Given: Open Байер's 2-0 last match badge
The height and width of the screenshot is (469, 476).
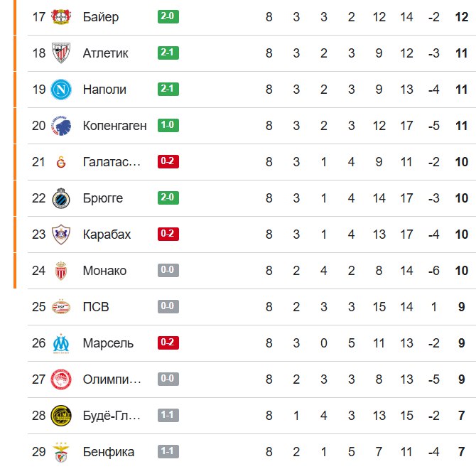Looking at the screenshot, I should [x=168, y=16].
